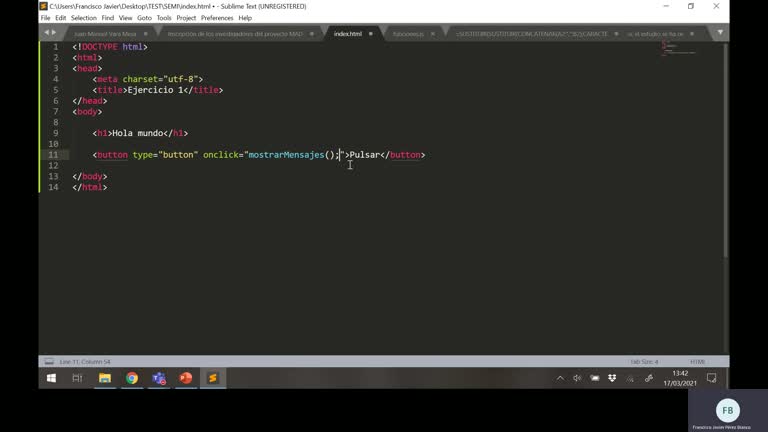Viewport: 768px width, 432px height.
Task: Click the 'mostrarMensajes' function name
Action: (x=286, y=155)
